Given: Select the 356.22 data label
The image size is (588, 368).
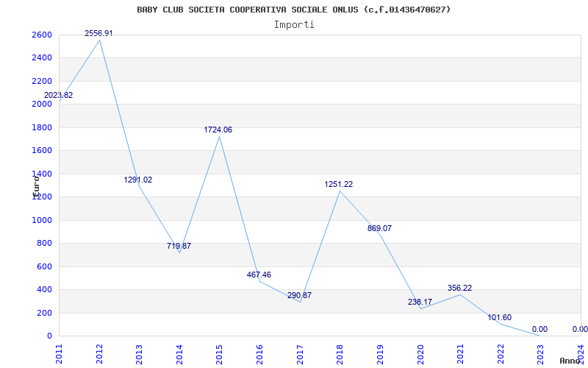Looking at the screenshot, I should click(x=460, y=288).
